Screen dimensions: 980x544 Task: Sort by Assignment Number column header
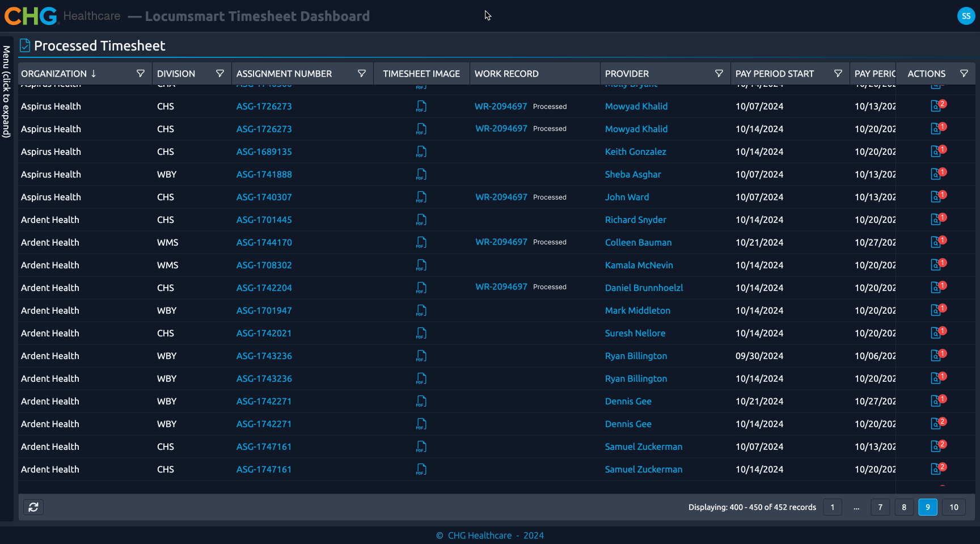[284, 74]
